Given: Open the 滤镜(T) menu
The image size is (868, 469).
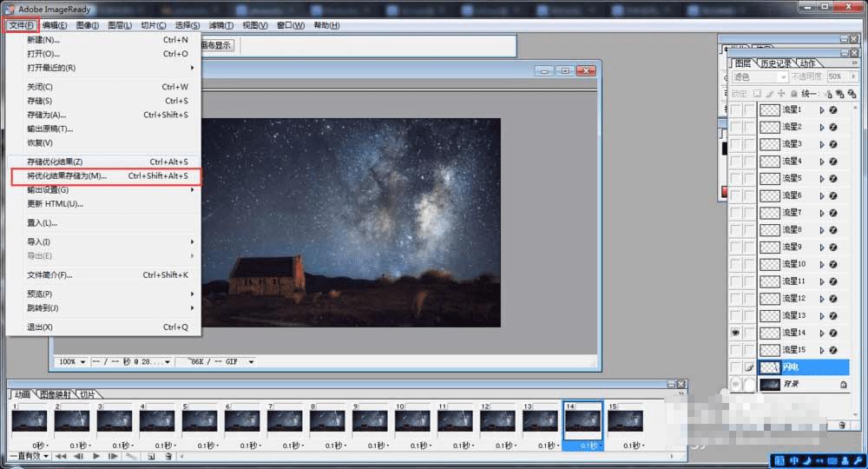Looking at the screenshot, I should [x=220, y=25].
